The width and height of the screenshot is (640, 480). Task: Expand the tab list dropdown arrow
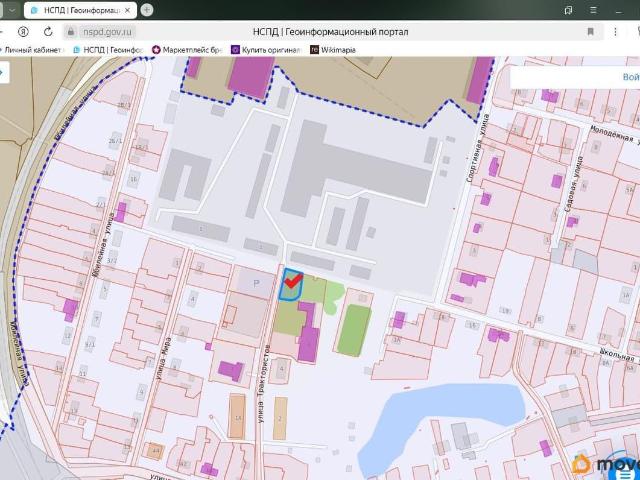coord(12,10)
